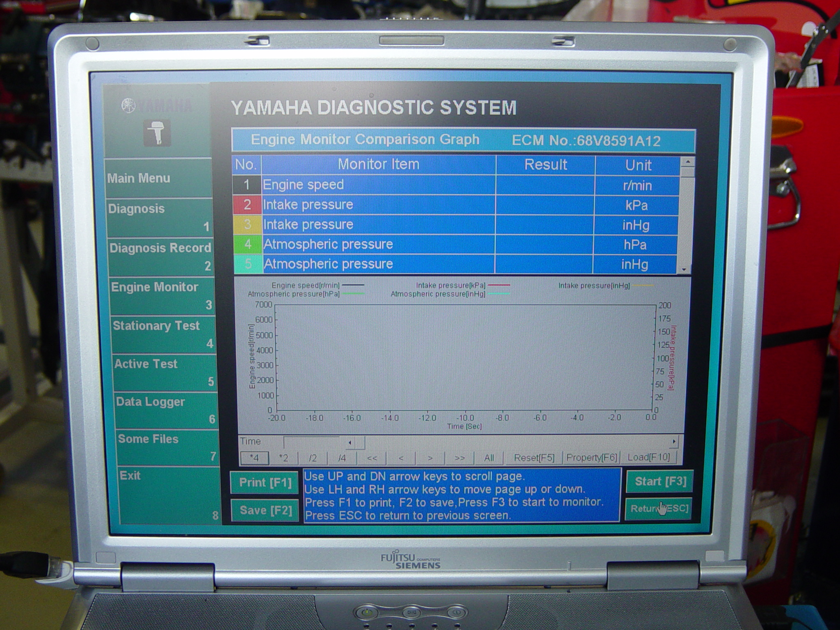The image size is (840, 630).
Task: Select the *4 time zoom button
Action: 254,458
